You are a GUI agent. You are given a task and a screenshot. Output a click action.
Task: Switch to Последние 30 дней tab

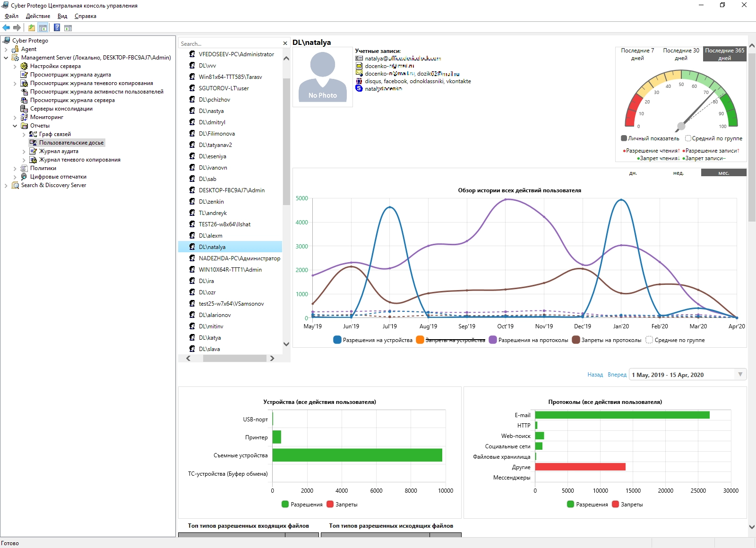click(x=681, y=54)
